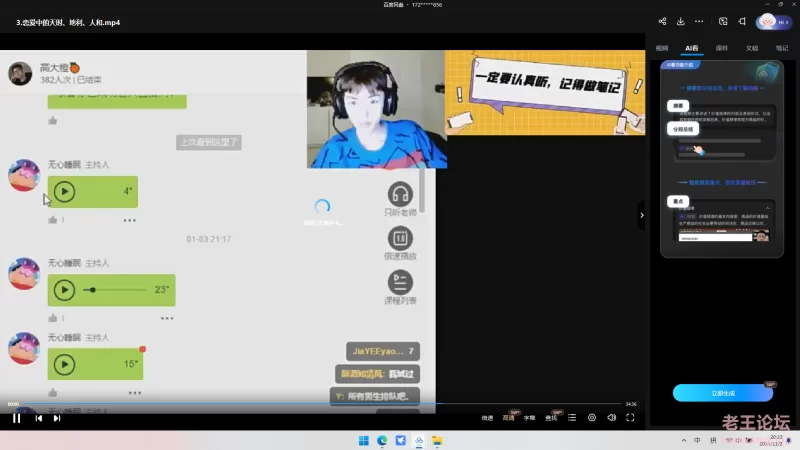
Task: Skip to next video
Action: [57, 418]
